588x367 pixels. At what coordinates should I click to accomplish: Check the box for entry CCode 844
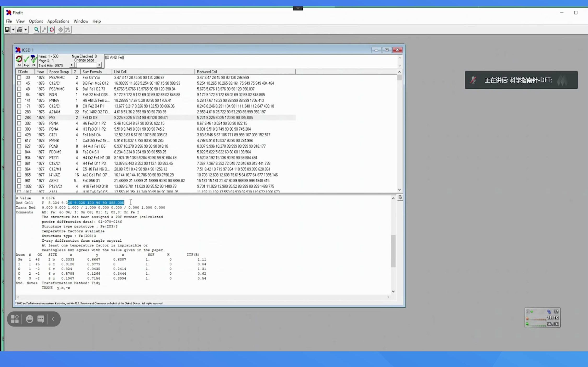tap(19, 152)
